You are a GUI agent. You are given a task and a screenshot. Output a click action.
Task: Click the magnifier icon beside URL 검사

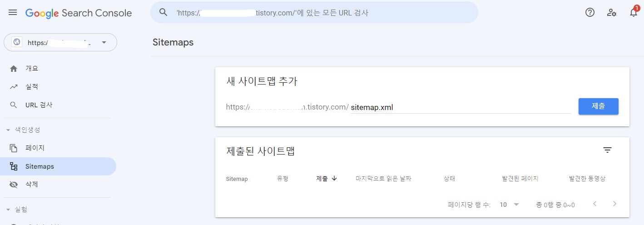(x=14, y=105)
